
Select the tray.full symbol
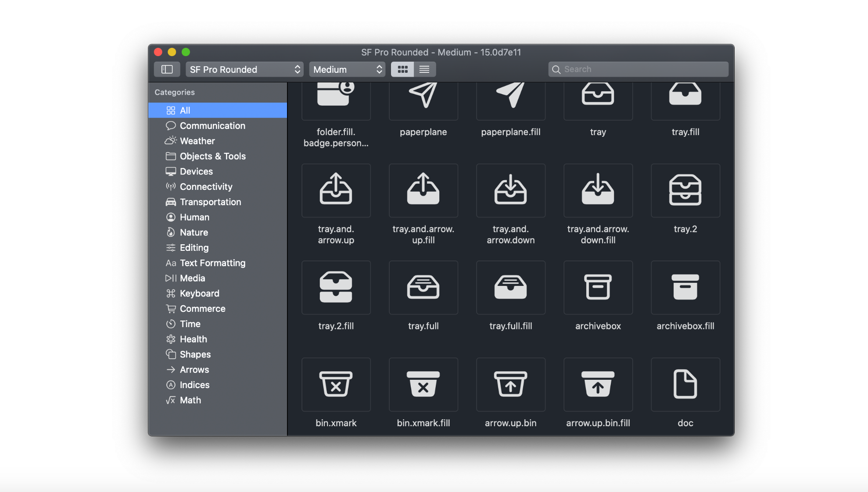tap(423, 288)
